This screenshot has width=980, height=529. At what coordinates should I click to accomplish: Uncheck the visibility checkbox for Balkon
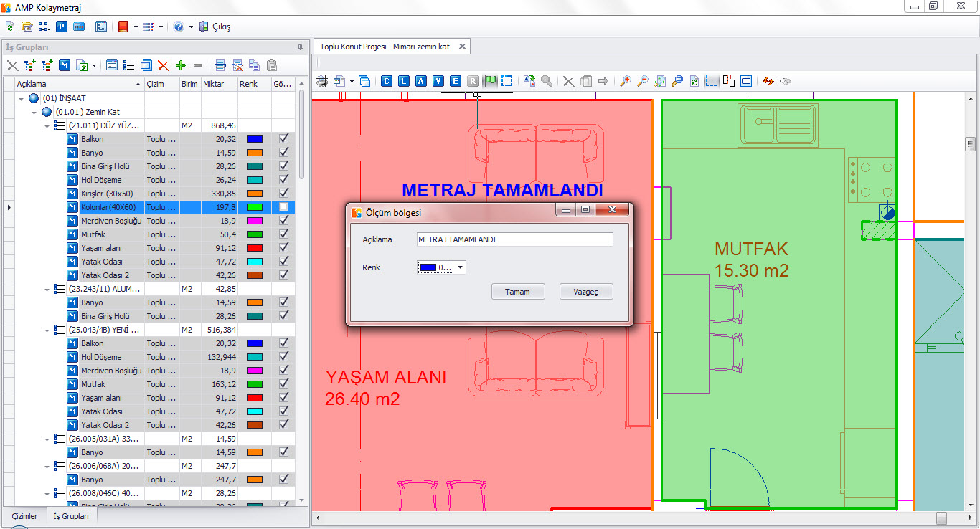(x=284, y=139)
